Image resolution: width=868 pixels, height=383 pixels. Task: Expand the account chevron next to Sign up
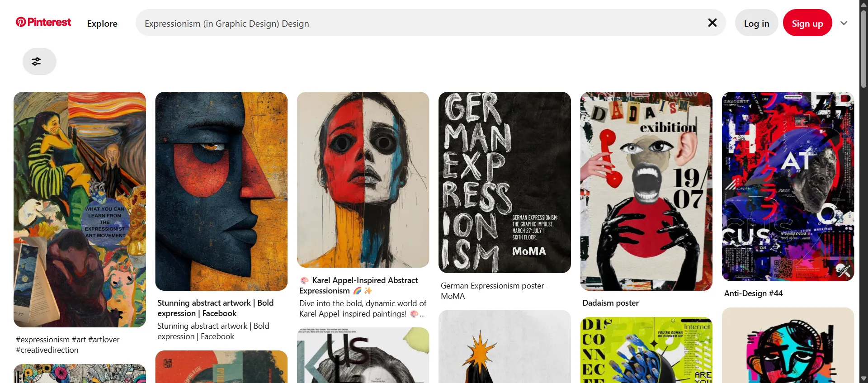coord(844,23)
